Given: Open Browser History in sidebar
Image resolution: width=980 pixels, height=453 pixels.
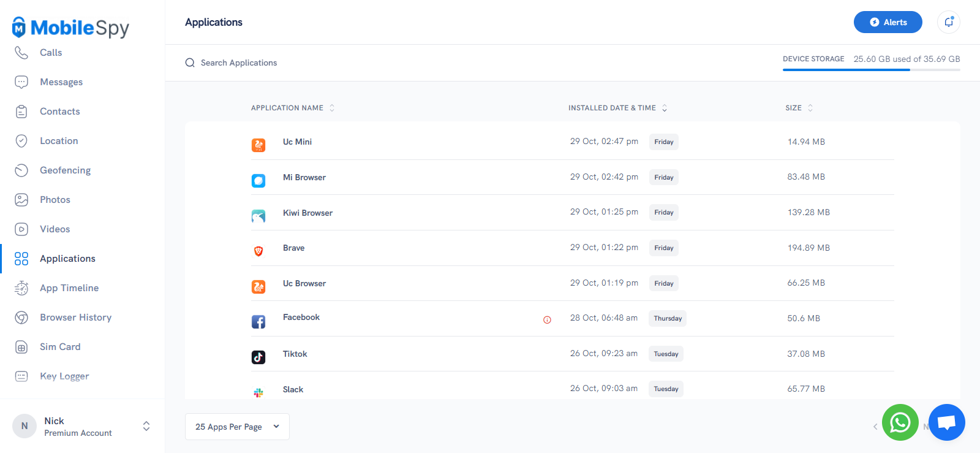Looking at the screenshot, I should (75, 318).
